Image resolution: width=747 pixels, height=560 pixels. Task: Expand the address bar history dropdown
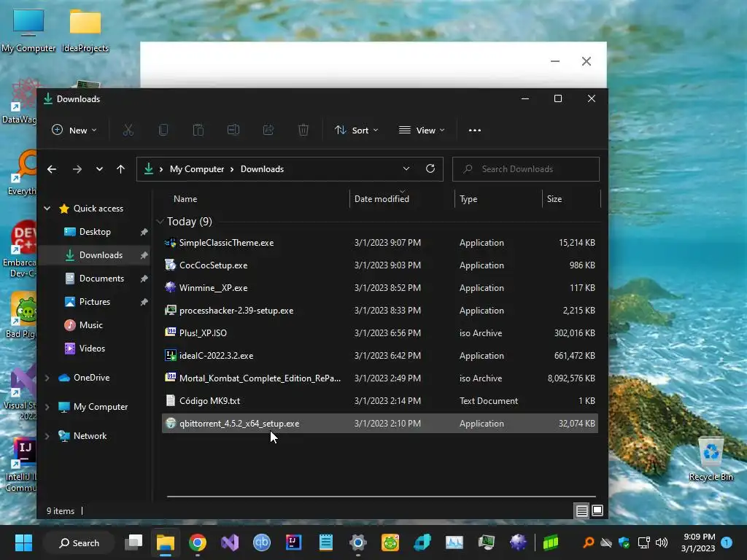pyautogui.click(x=406, y=168)
